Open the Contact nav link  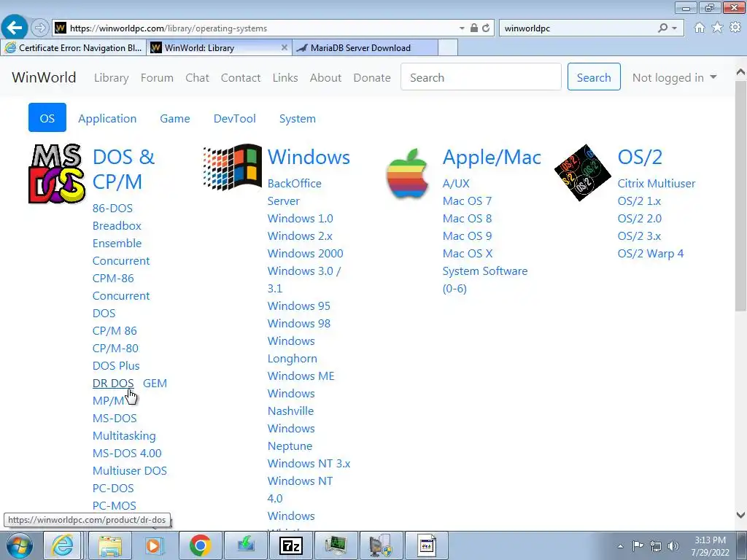[241, 77]
